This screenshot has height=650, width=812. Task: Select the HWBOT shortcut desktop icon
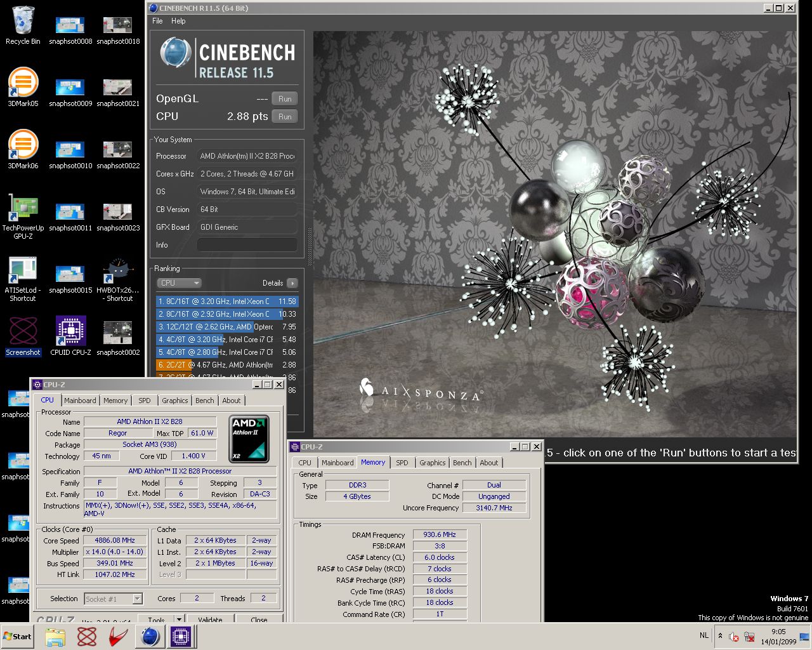point(118,279)
